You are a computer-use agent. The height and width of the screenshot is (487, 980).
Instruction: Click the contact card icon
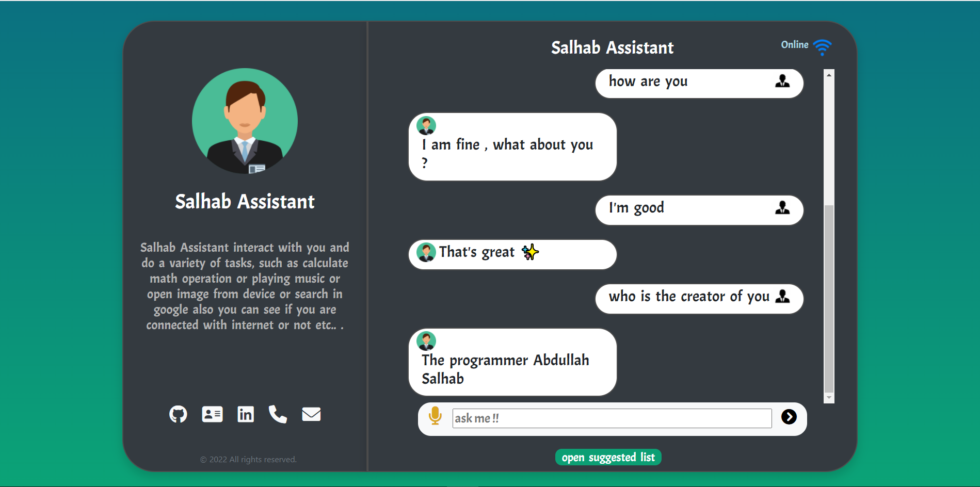pos(212,414)
